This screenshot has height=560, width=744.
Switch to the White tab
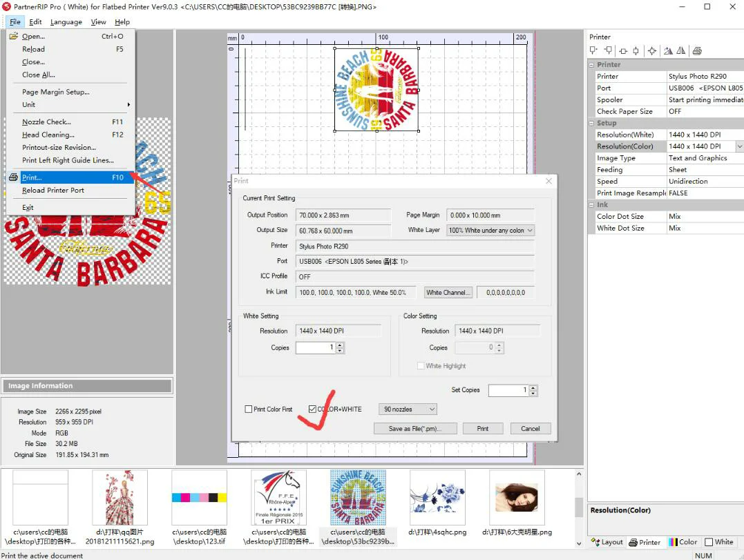coord(719,542)
